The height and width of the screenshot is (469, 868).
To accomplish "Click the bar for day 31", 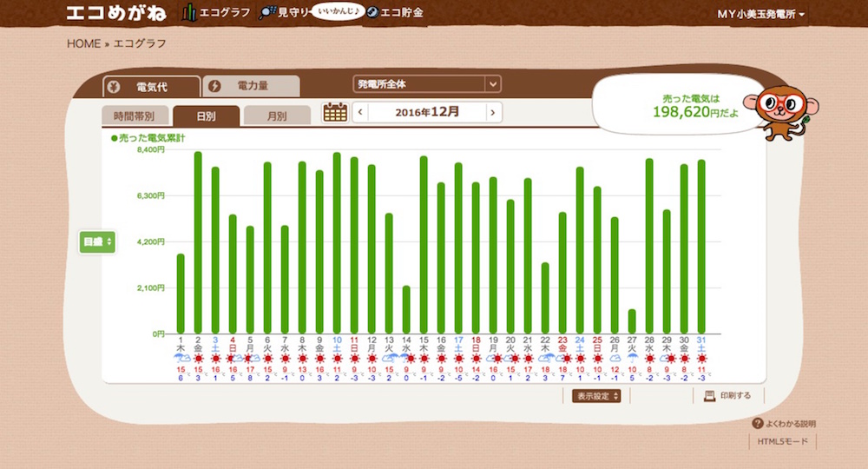I will 701,247.
